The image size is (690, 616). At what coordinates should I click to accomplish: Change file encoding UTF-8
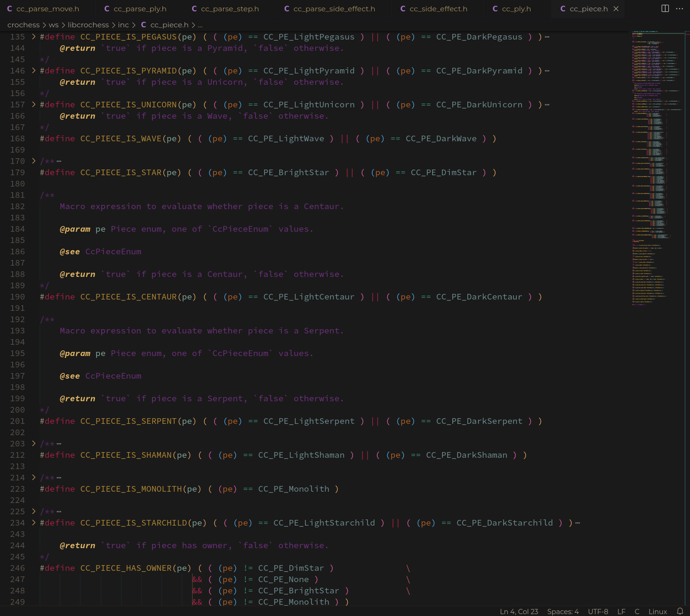click(x=598, y=611)
